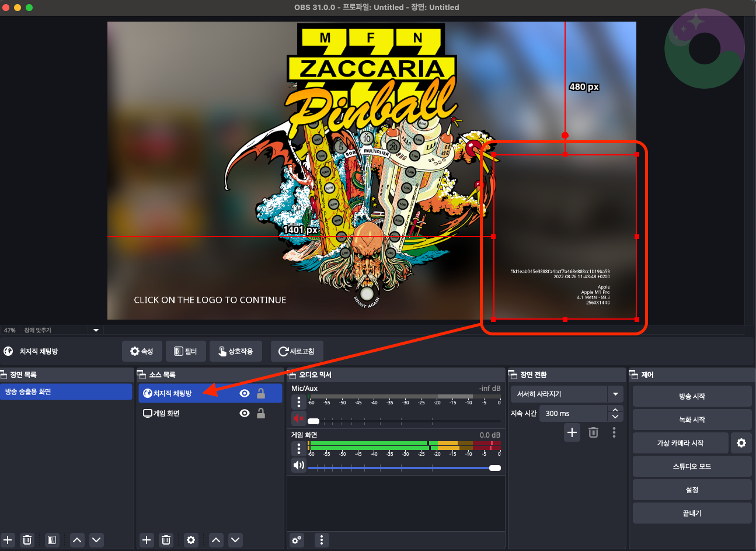Unmute Mic/Aux with the red speaker icon
Viewport: 756px width, 551px height.
point(299,418)
